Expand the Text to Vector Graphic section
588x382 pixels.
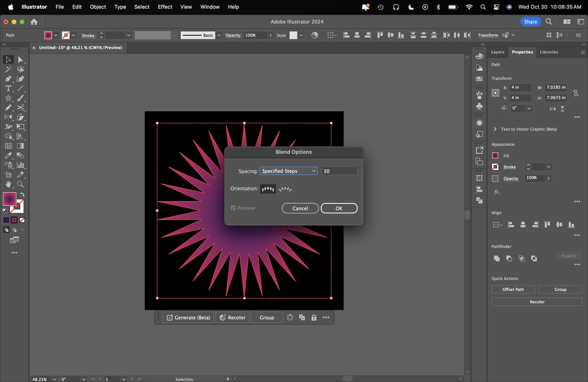pyautogui.click(x=496, y=129)
